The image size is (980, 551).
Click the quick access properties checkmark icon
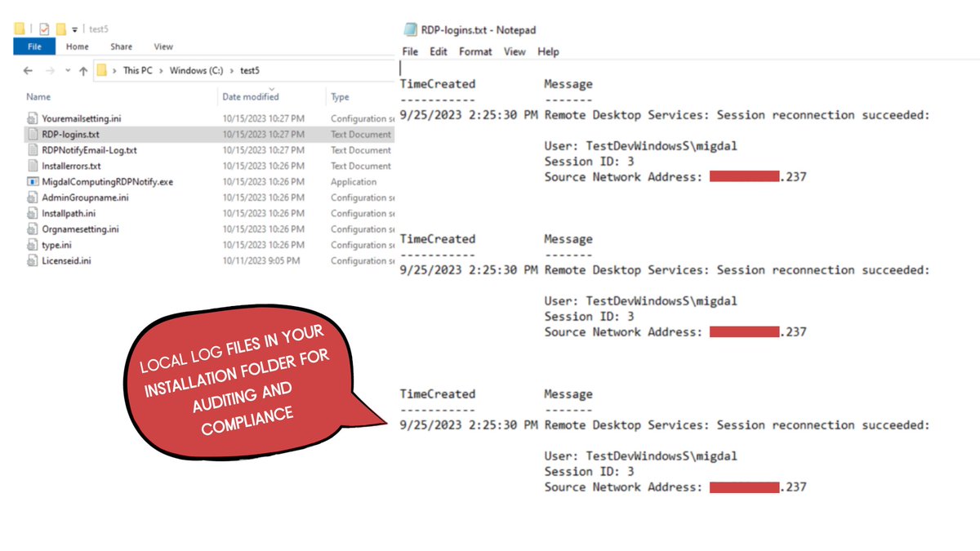point(45,29)
